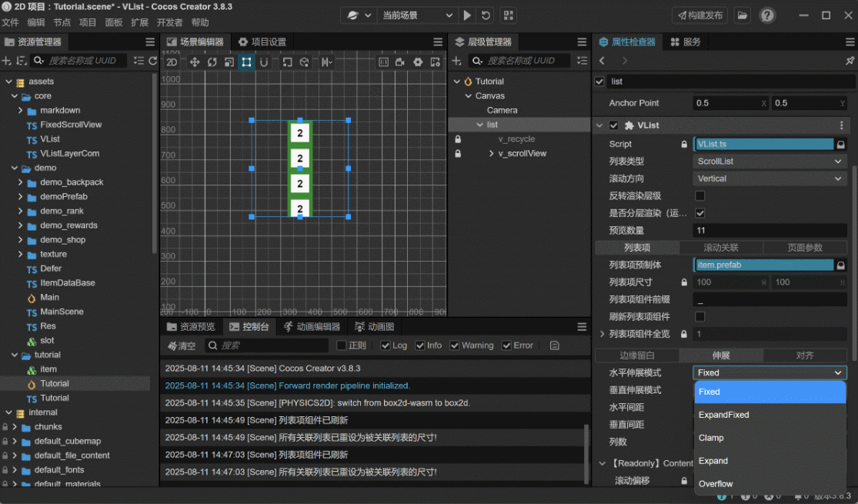Expand 列表项组件全览 property
Screen dimensions: 858x504
(602, 334)
